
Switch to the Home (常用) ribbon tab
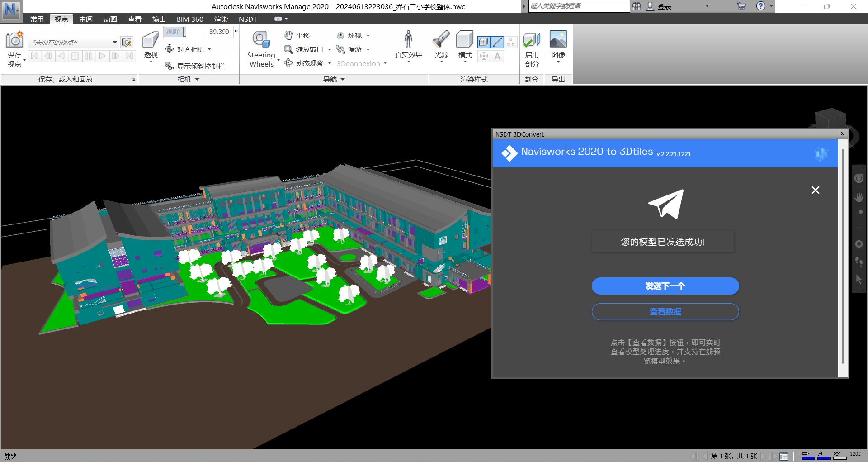click(x=37, y=19)
